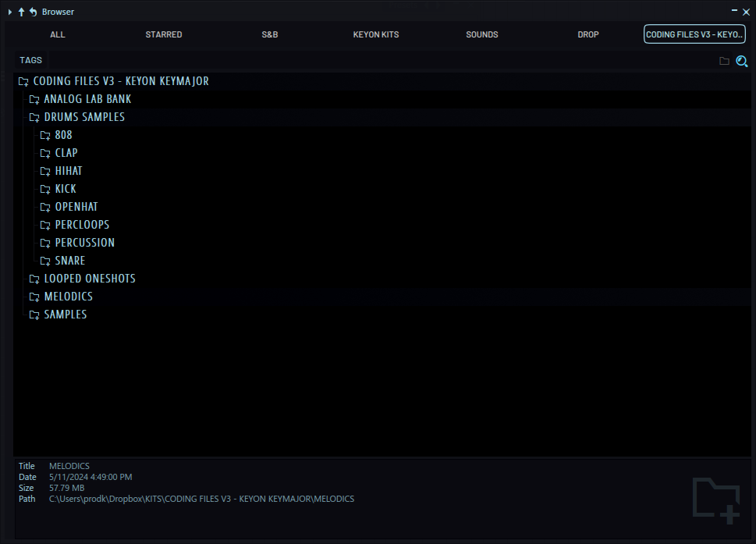
Task: Click the large add-folder icon in info panel
Action: pyautogui.click(x=716, y=500)
